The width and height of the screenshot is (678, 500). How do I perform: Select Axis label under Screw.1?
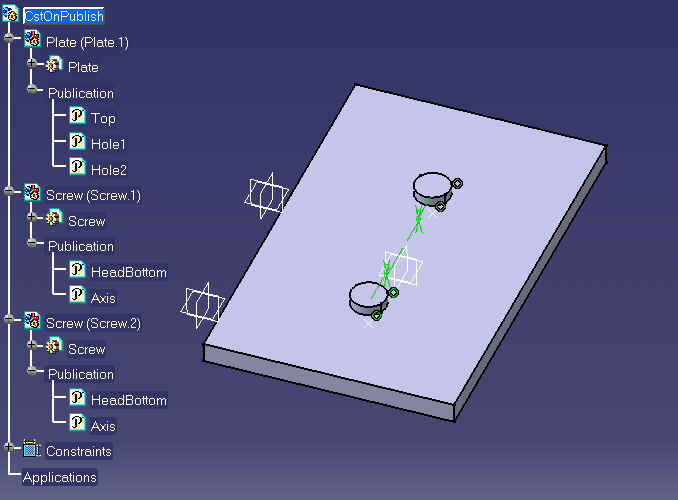[103, 297]
